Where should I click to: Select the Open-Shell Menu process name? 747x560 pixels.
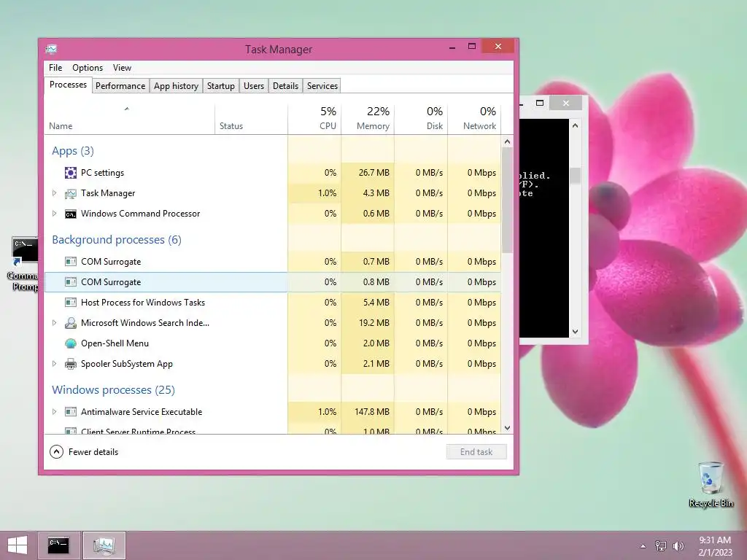[115, 343]
